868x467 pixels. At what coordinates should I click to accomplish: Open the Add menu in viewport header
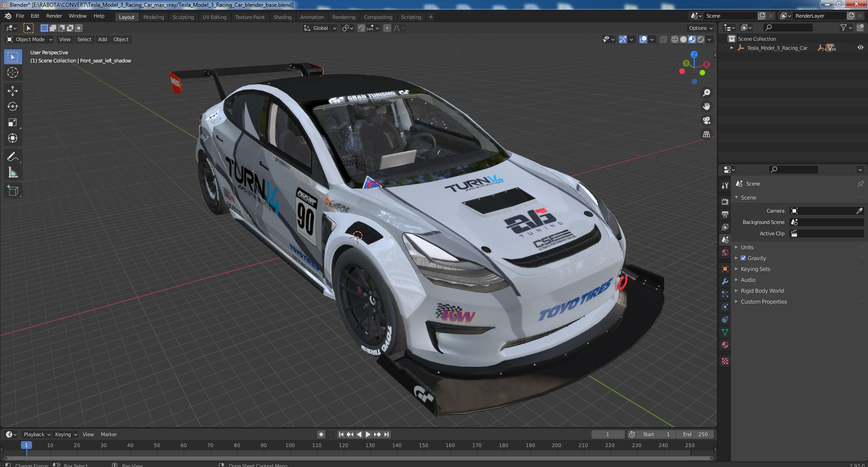(x=103, y=39)
